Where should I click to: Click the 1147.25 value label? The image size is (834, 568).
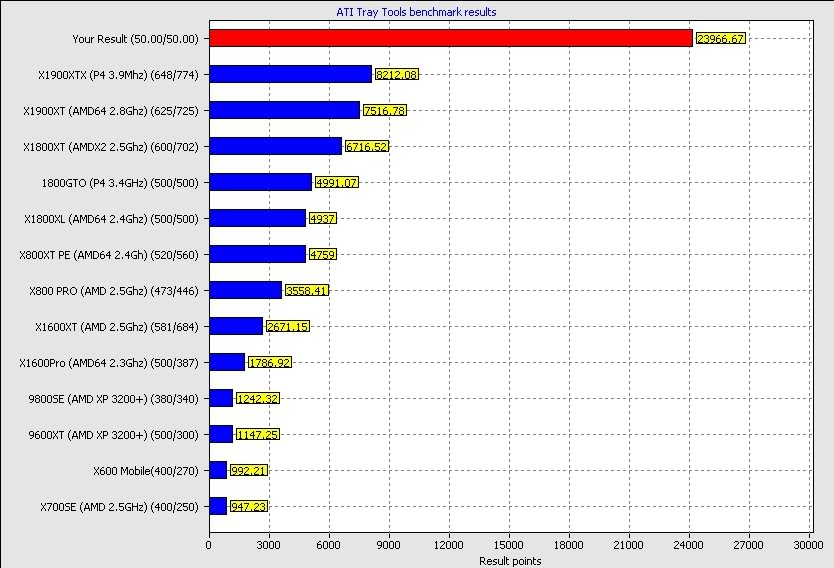click(x=258, y=435)
